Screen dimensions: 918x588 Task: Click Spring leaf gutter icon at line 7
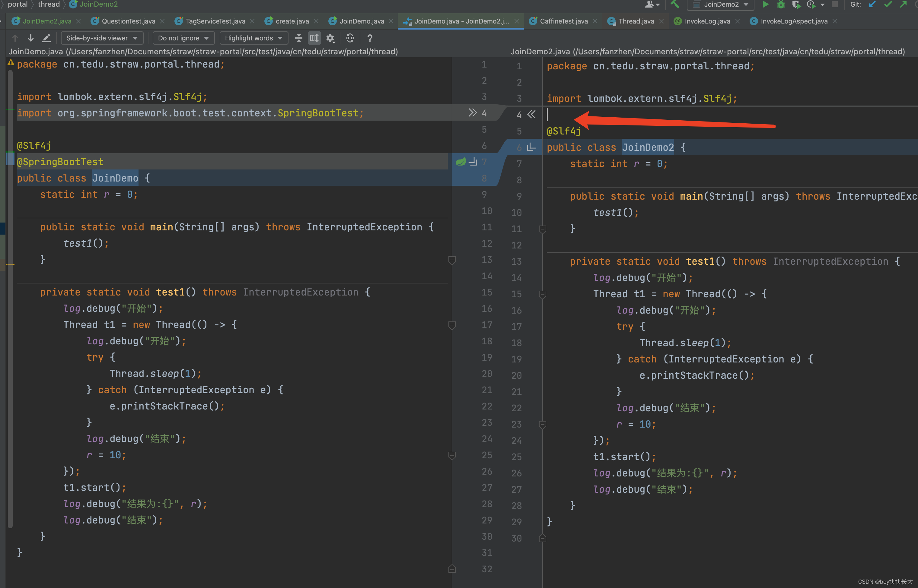pyautogui.click(x=460, y=162)
